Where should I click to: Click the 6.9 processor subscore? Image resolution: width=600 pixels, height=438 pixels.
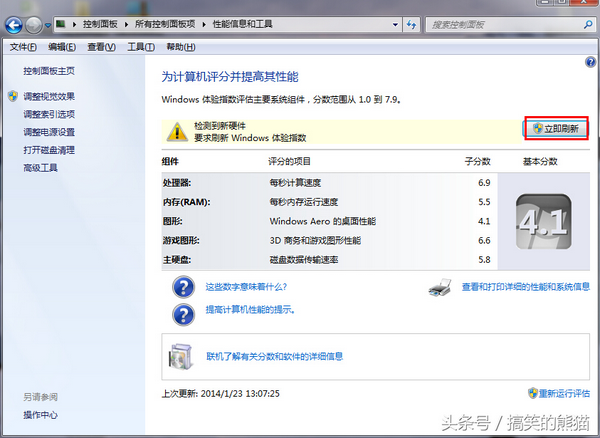484,183
